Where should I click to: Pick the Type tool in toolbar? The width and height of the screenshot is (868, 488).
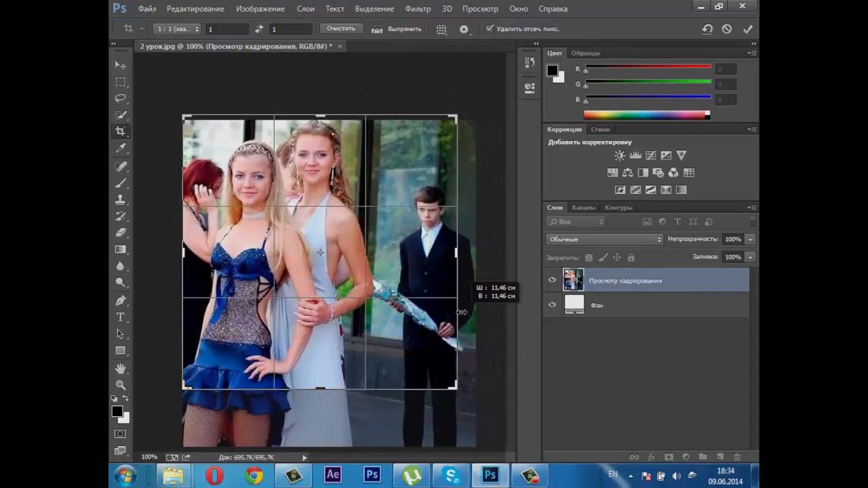pos(121,317)
